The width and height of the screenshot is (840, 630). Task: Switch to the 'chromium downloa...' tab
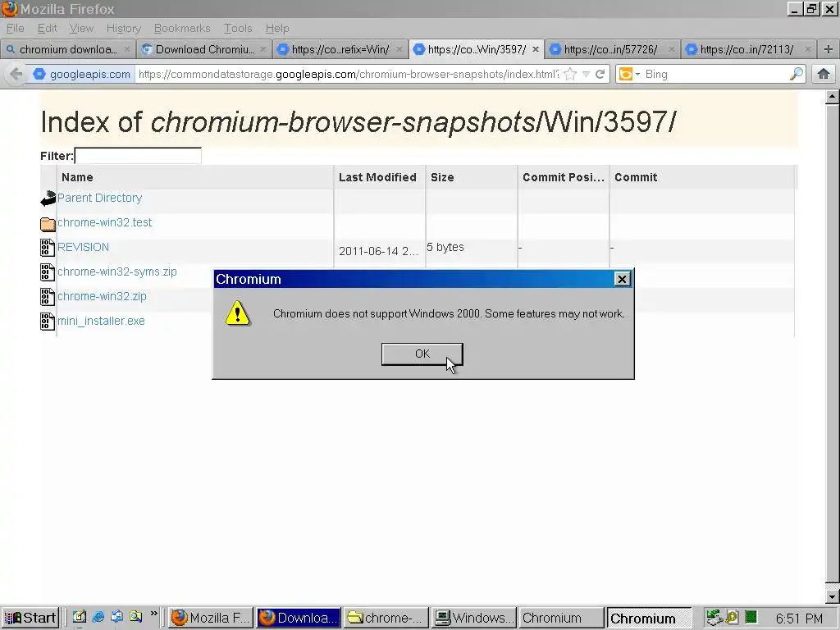68,49
